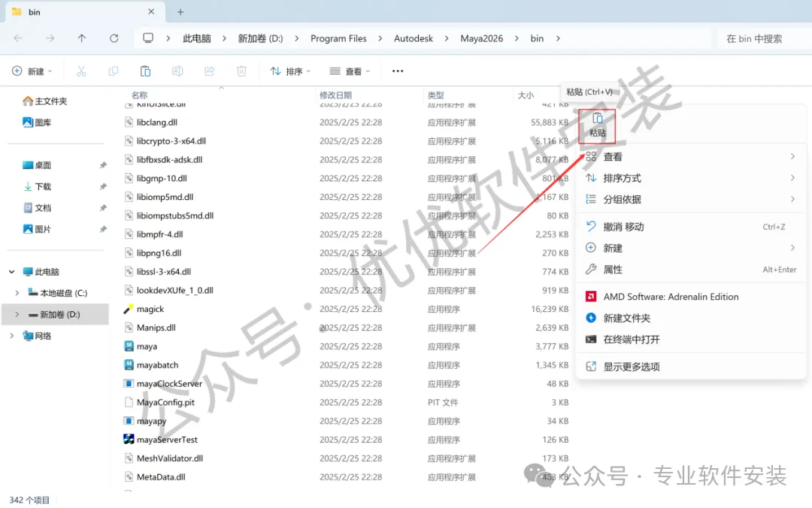Open 文档 documents quick access
Image resolution: width=812 pixels, height=508 pixels.
pos(37,207)
